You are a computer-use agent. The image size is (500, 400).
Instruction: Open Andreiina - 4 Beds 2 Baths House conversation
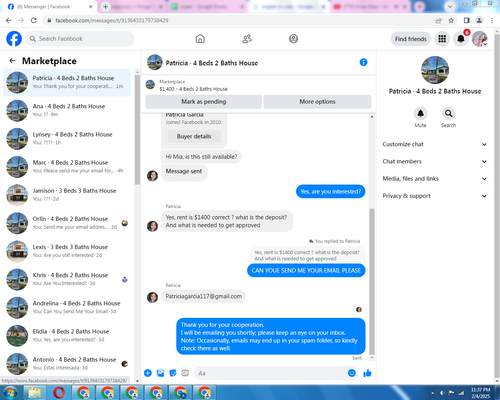tap(67, 308)
